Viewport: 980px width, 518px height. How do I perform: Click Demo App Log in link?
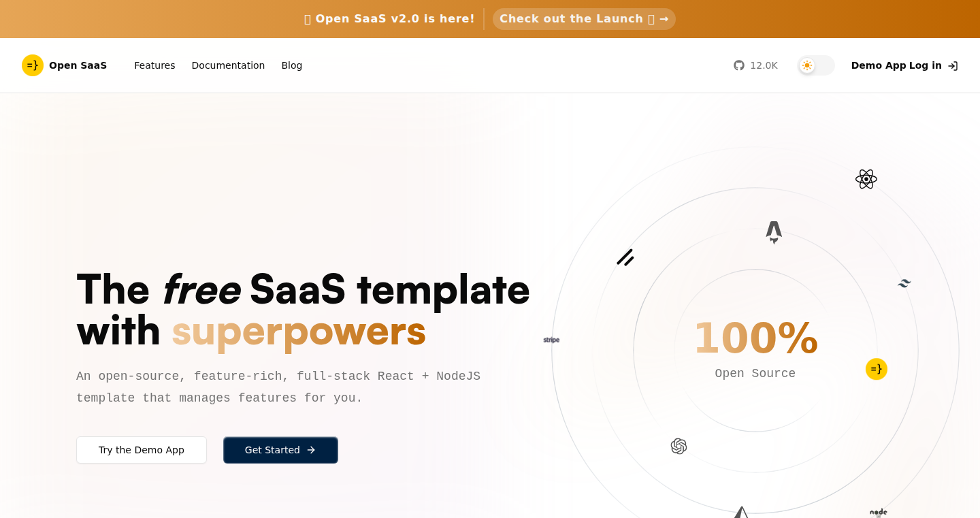[x=904, y=65]
